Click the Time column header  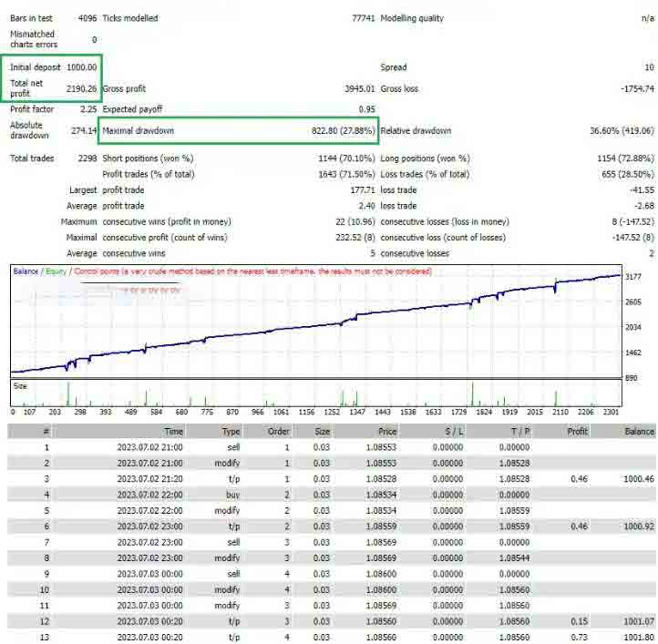point(172,431)
